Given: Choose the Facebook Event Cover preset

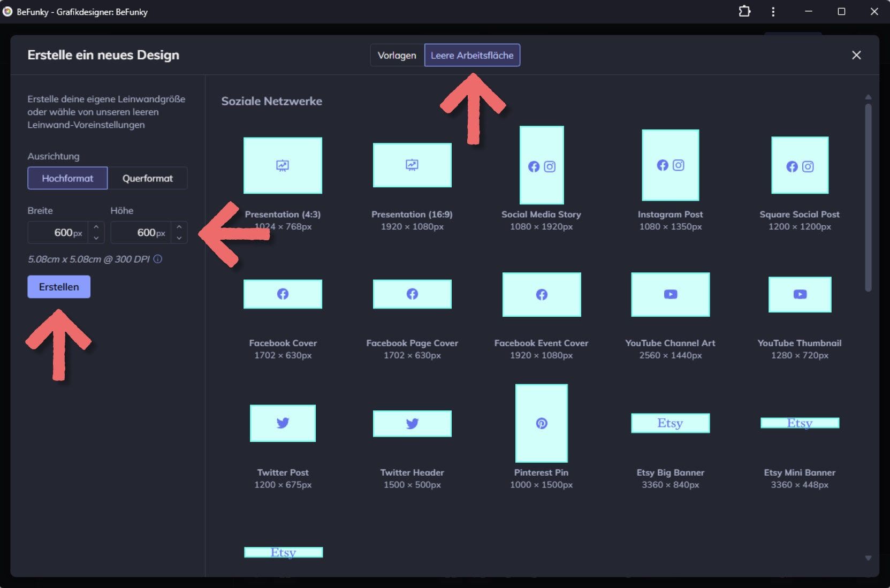Looking at the screenshot, I should [x=542, y=294].
